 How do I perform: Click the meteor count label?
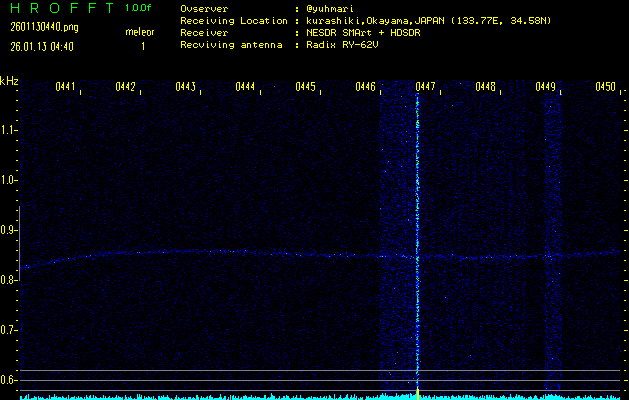(140, 32)
